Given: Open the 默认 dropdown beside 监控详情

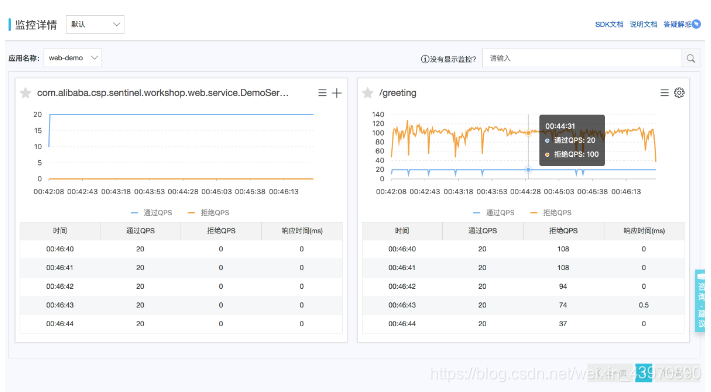Looking at the screenshot, I should click(95, 24).
